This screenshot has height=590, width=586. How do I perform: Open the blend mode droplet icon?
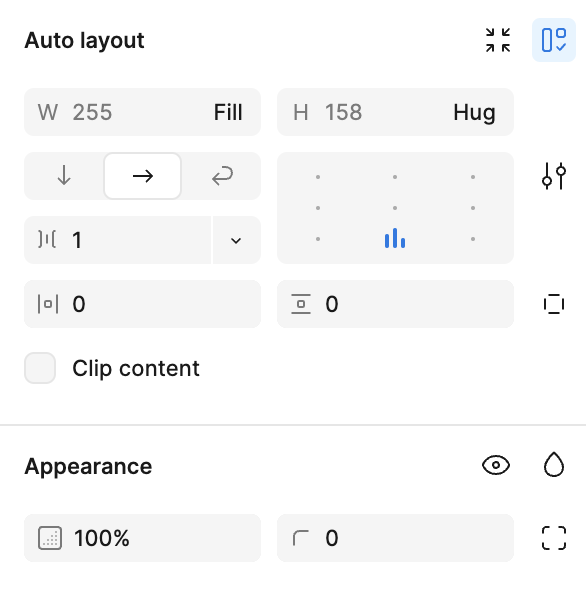554,465
